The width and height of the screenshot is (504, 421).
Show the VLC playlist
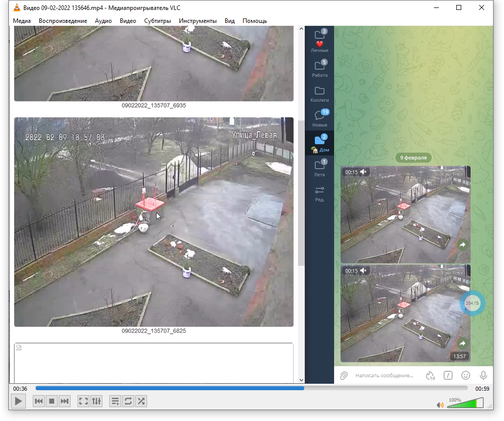click(x=115, y=401)
